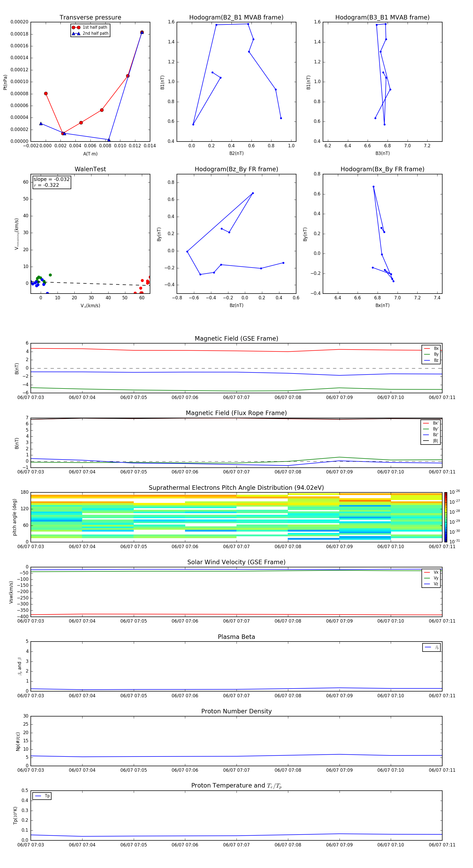473x868 pixels.
Task: Click the 10^-26 colorbar tick label
Action: [x=455, y=492]
